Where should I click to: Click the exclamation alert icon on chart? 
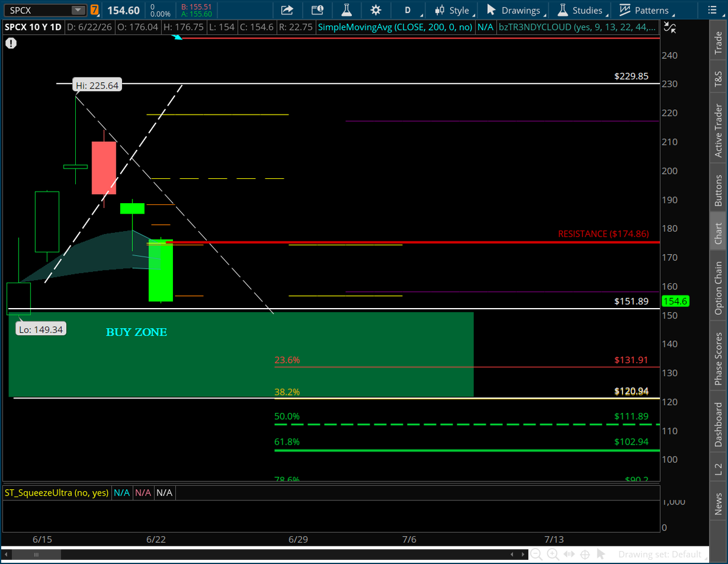(x=11, y=43)
